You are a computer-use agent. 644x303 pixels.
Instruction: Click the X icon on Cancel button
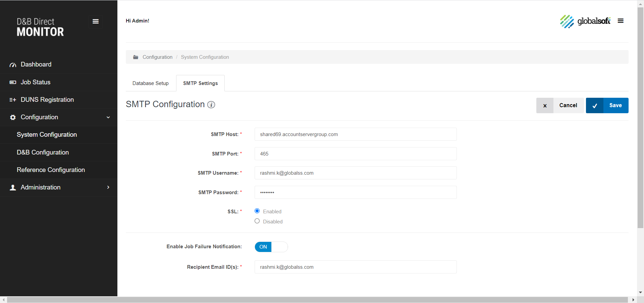click(545, 105)
